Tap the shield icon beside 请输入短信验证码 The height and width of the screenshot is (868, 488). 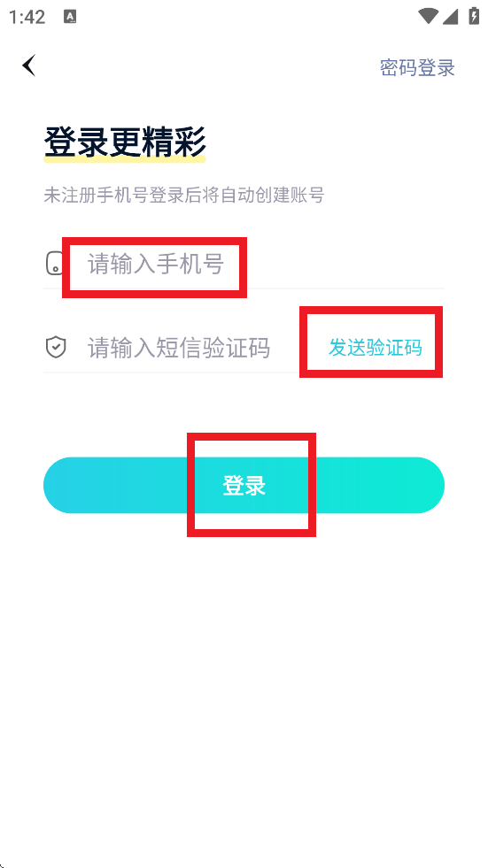56,348
